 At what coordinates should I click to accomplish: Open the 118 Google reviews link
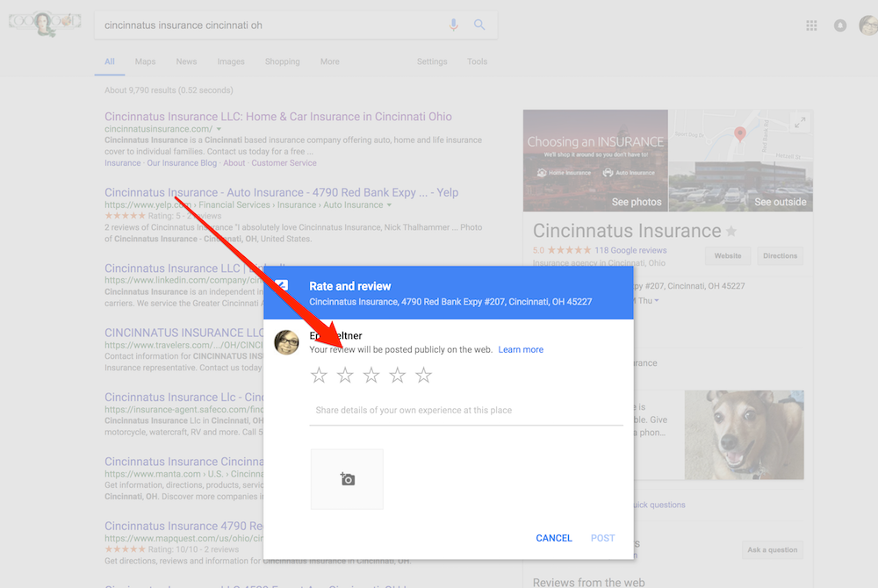click(x=630, y=250)
